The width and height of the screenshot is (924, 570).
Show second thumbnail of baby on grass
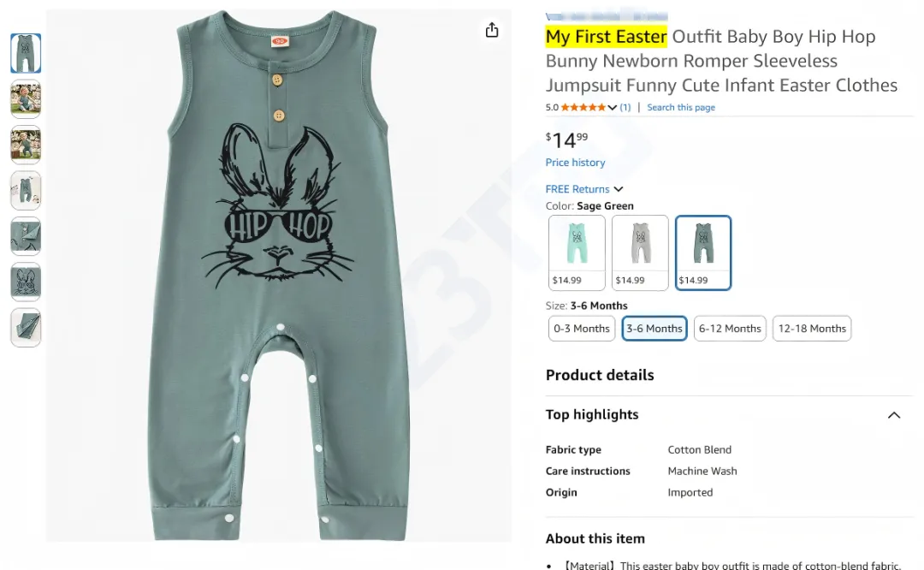pos(26,99)
